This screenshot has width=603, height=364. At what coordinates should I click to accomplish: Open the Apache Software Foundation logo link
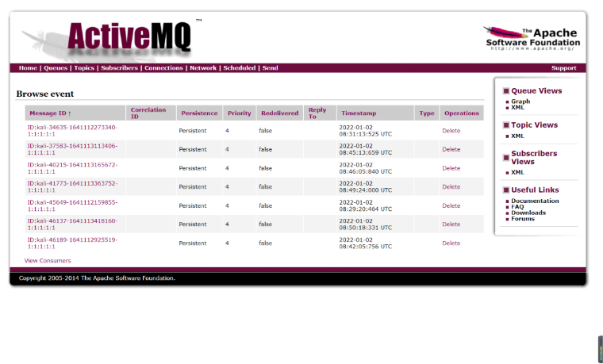click(532, 38)
